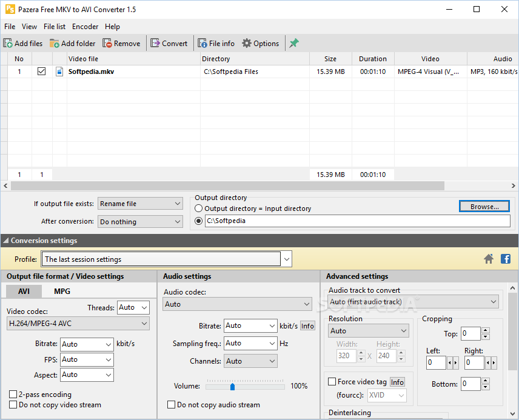The height and width of the screenshot is (420, 519).
Task: Select the custom output directory radio button
Action: [x=199, y=221]
